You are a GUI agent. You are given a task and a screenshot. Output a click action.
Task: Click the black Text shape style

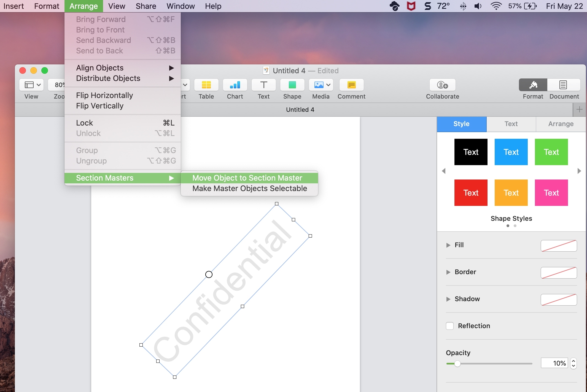[471, 152]
